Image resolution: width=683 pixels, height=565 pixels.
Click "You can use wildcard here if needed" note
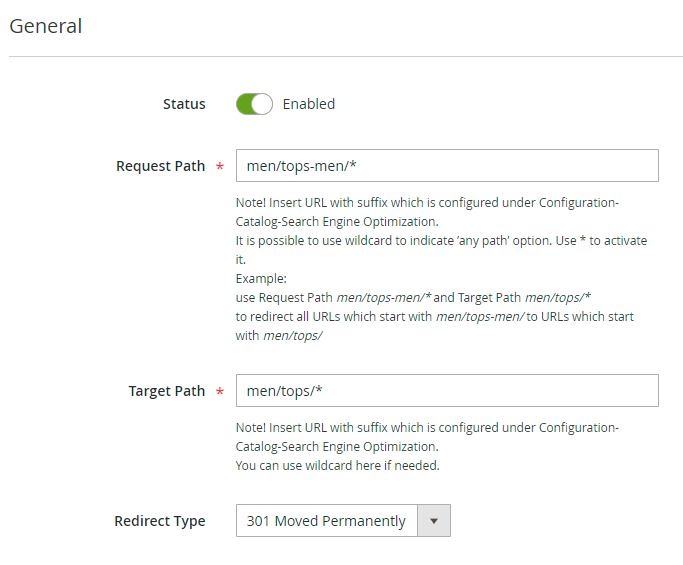pos(338,465)
